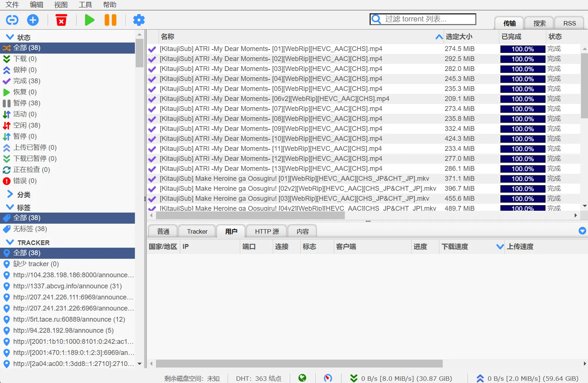
Task: Select the 无标签 (38) tag filter
Action: 67,229
